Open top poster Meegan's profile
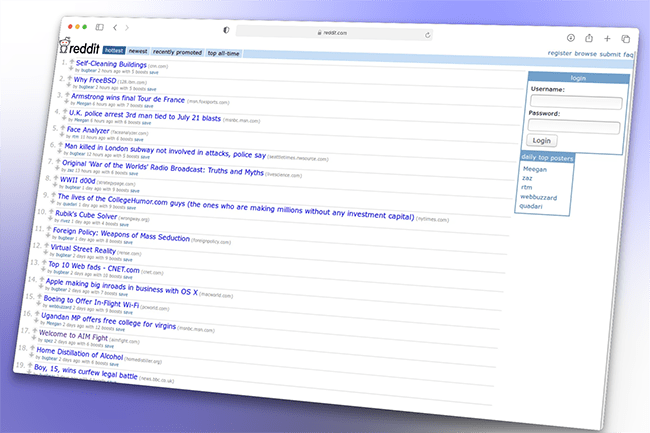The width and height of the screenshot is (650, 433). (x=535, y=169)
